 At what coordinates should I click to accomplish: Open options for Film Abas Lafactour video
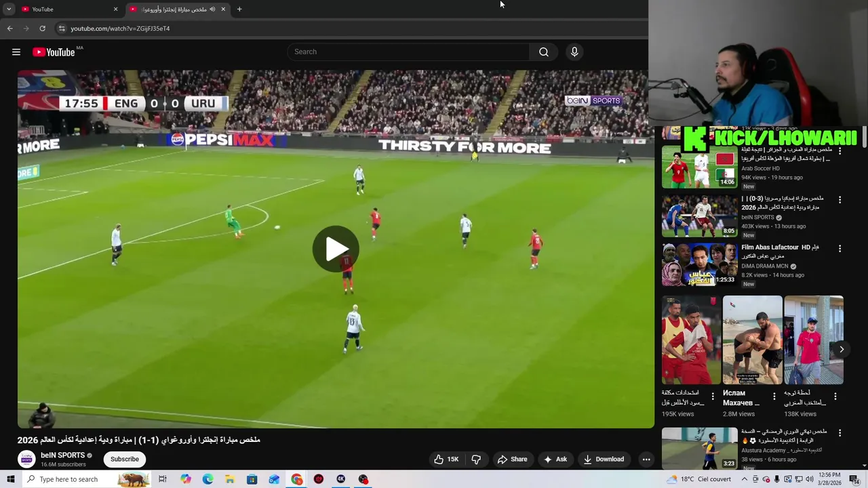pos(840,249)
